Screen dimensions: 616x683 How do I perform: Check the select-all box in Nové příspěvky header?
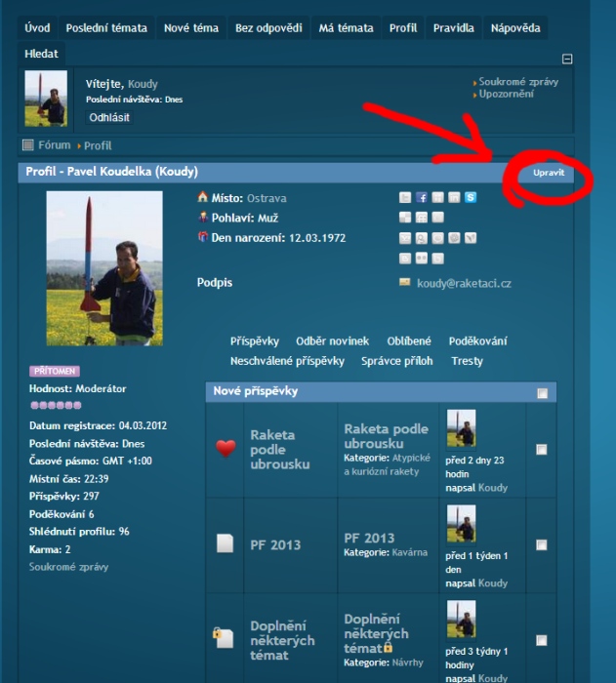pyautogui.click(x=543, y=393)
